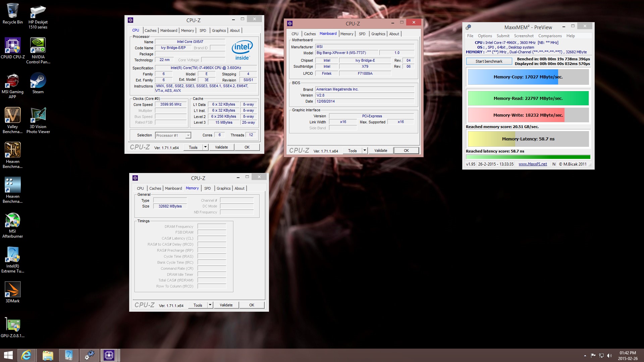Open Intel Extreme Tuning shortcut

click(x=13, y=260)
